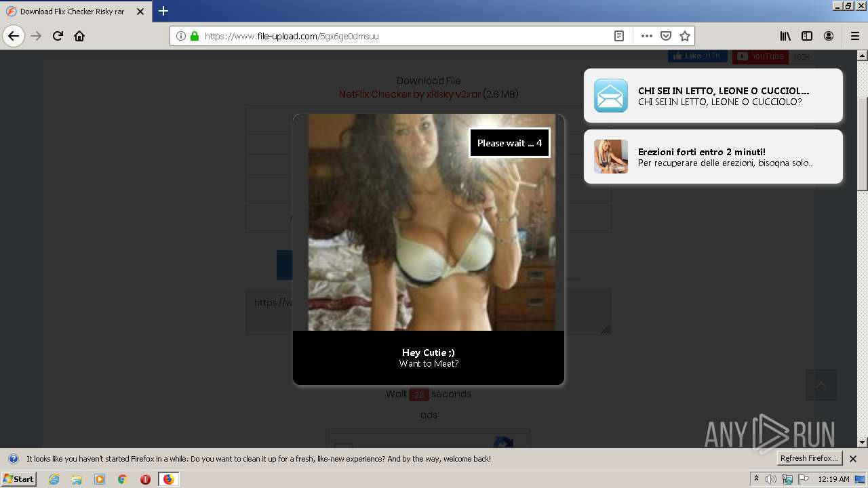The width and height of the screenshot is (868, 488).
Task: Launch Opera from taskbar
Action: coord(145,479)
